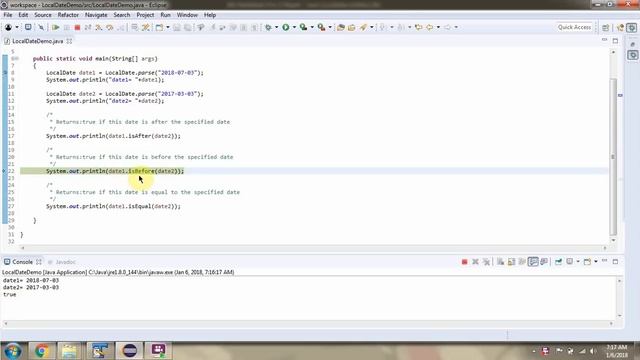Open Chrome from the taskbar

42,351
